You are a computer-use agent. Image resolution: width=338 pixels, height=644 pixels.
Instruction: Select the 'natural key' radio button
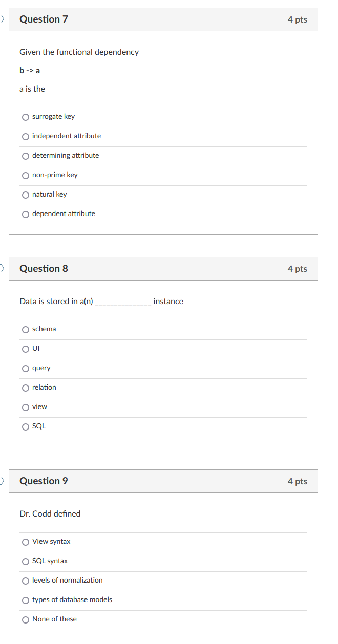[x=26, y=195]
